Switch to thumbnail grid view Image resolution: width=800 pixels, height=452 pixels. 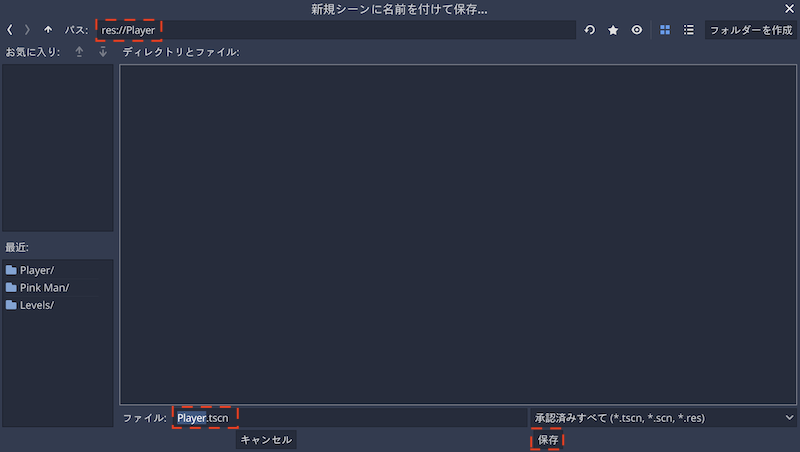(665, 30)
